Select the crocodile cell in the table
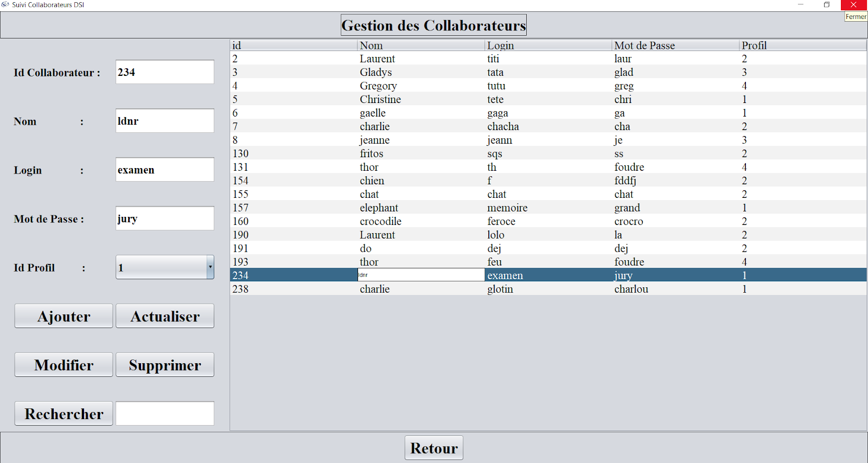This screenshot has width=868, height=463. [x=421, y=221]
